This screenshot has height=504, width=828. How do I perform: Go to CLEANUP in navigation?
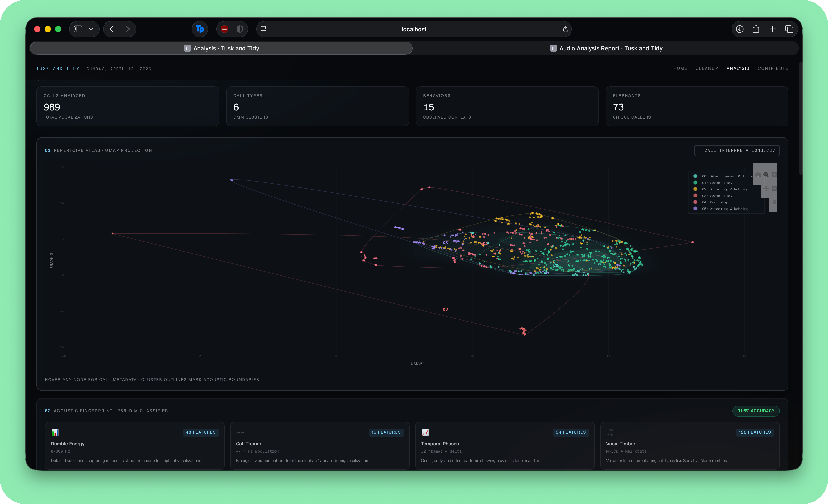point(706,68)
